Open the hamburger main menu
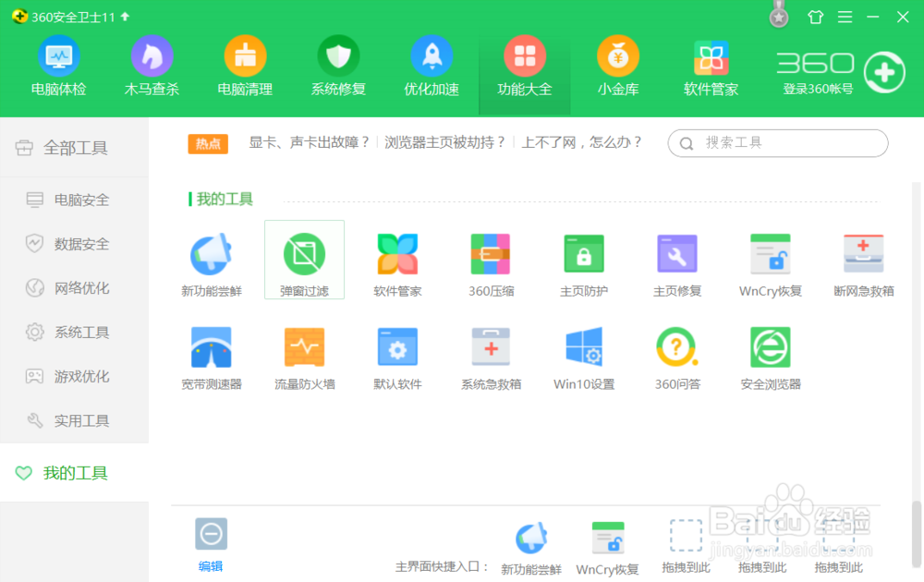 pyautogui.click(x=845, y=17)
